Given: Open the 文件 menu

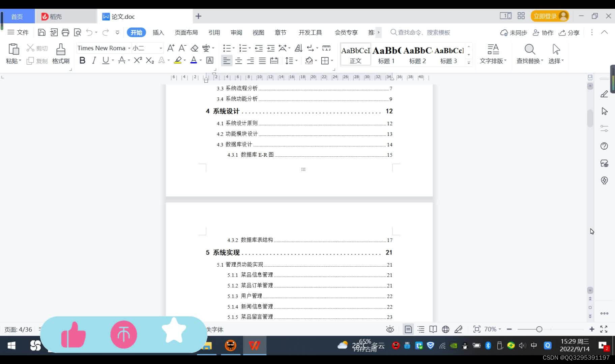Looking at the screenshot, I should click(18, 32).
